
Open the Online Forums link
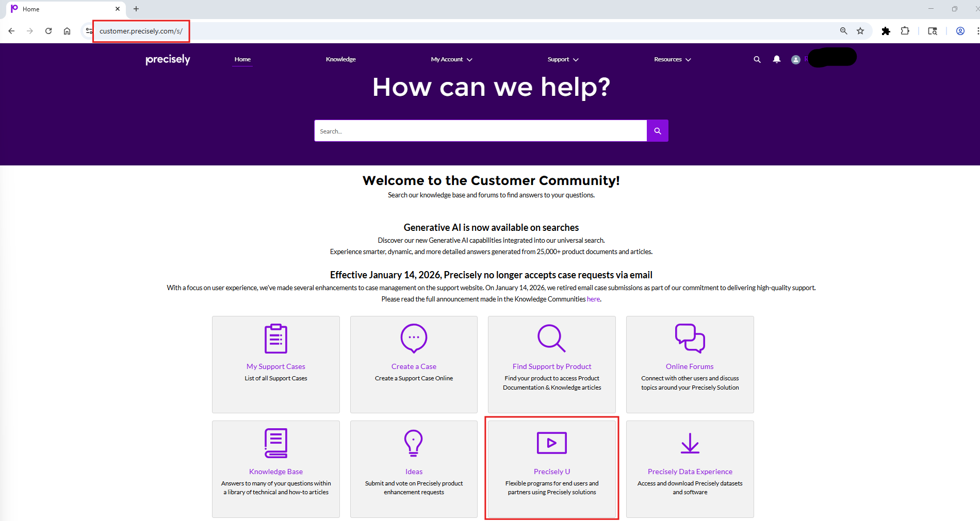pyautogui.click(x=690, y=366)
